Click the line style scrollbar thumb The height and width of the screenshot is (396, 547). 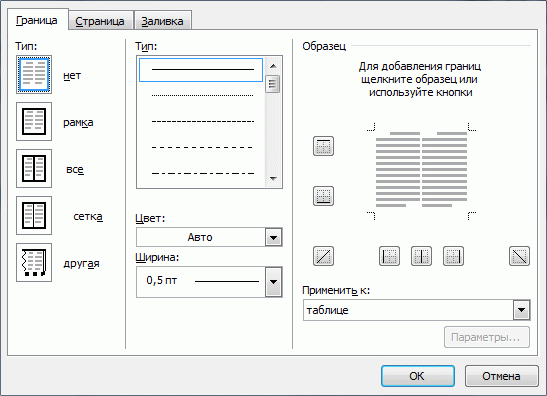[273, 84]
